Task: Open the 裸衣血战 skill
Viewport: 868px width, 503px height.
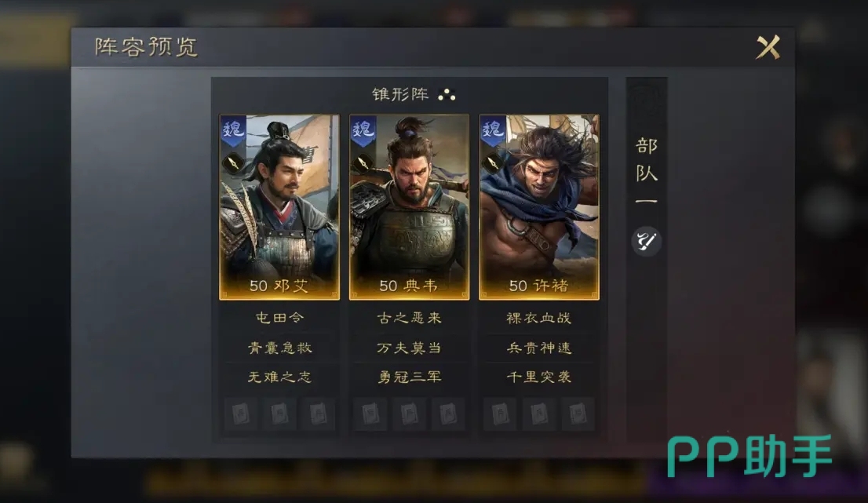Action: coord(539,318)
